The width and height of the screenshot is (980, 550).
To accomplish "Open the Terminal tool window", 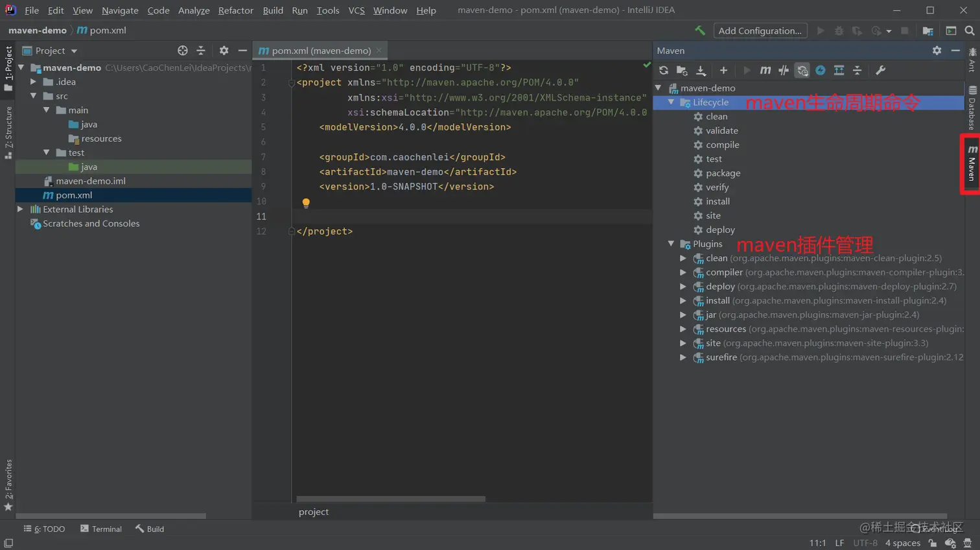I will pos(101,529).
